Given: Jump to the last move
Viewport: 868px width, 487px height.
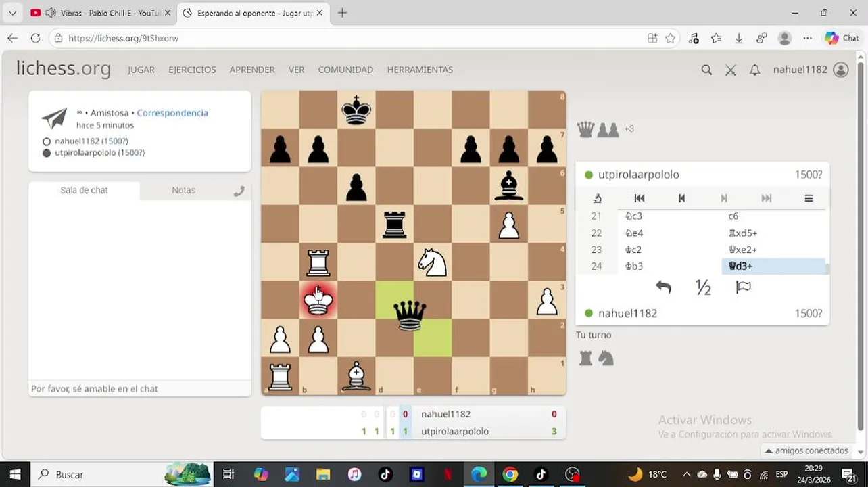Looking at the screenshot, I should pos(766,198).
